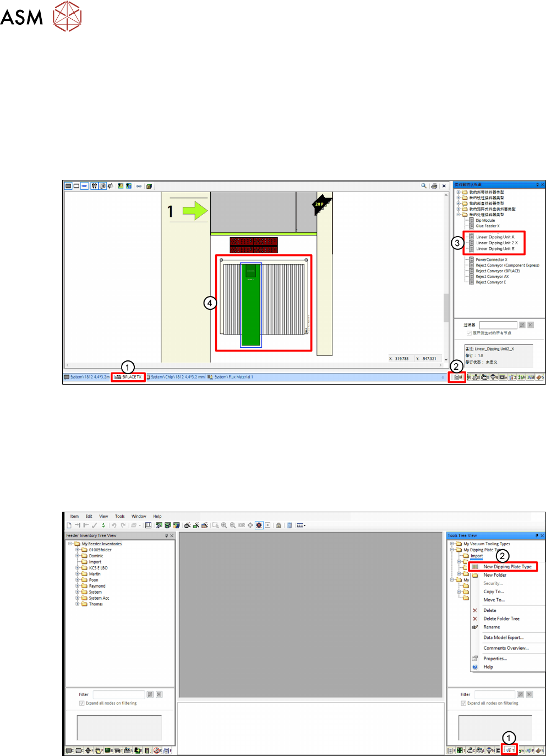Choose Properties in the context menu
The width and height of the screenshot is (546, 756).
click(x=495, y=659)
